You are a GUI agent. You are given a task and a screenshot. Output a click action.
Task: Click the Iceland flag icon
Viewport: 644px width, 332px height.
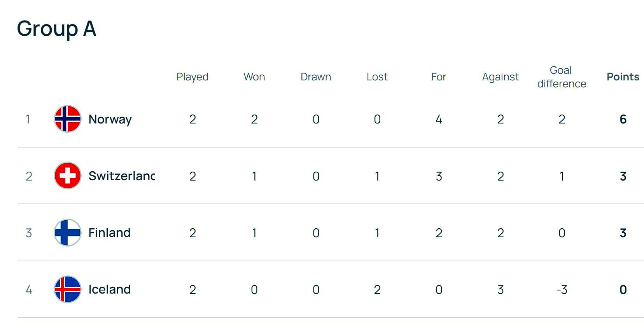click(67, 289)
